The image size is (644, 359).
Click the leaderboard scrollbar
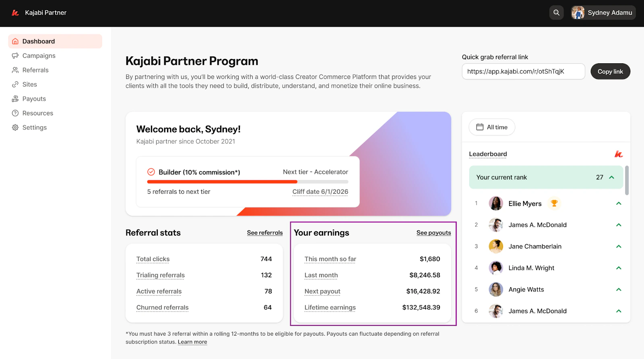[627, 180]
